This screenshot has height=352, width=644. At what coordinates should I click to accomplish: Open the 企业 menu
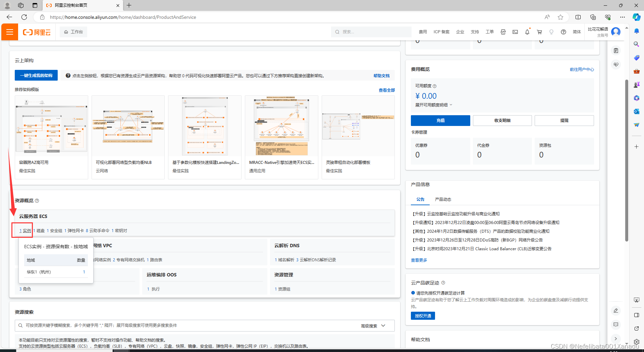[460, 32]
